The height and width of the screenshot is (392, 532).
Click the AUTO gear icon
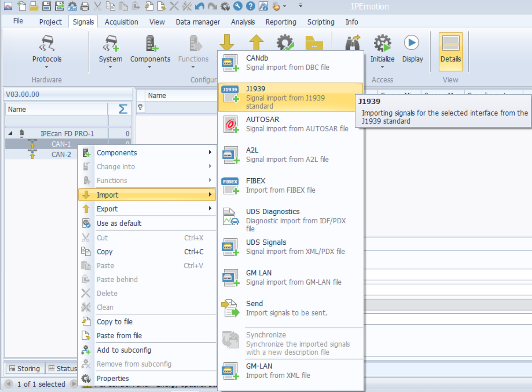coord(72,6)
